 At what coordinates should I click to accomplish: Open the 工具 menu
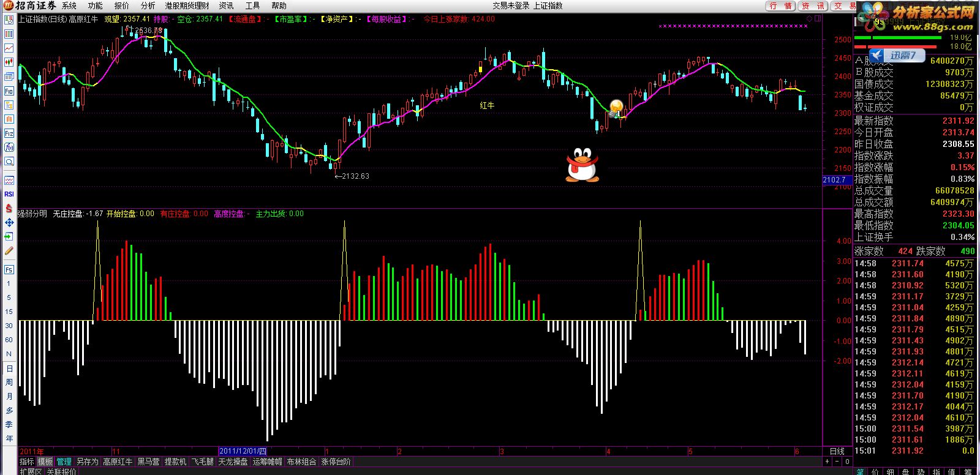[x=252, y=6]
